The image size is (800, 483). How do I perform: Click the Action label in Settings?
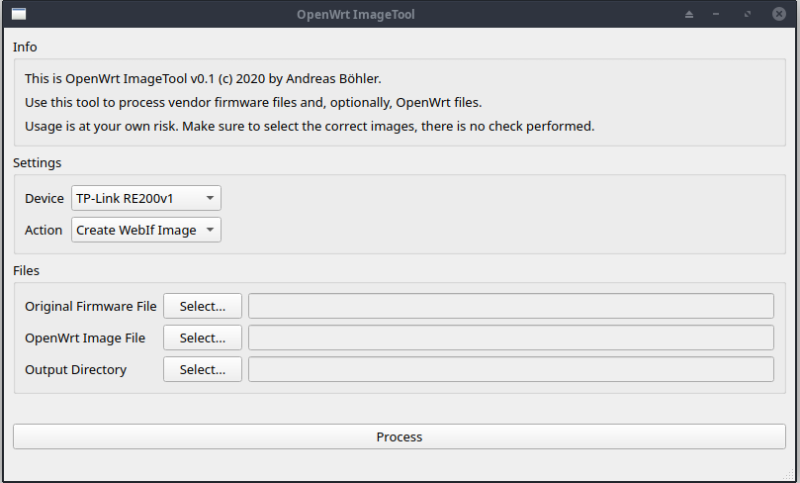[x=44, y=230]
